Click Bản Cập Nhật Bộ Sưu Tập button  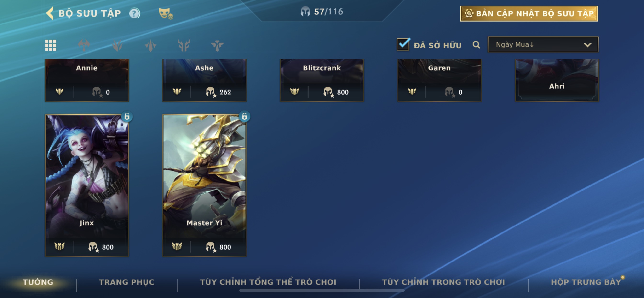529,13
